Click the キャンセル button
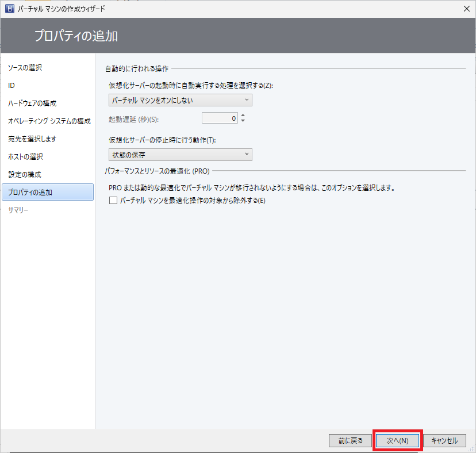 point(444,440)
